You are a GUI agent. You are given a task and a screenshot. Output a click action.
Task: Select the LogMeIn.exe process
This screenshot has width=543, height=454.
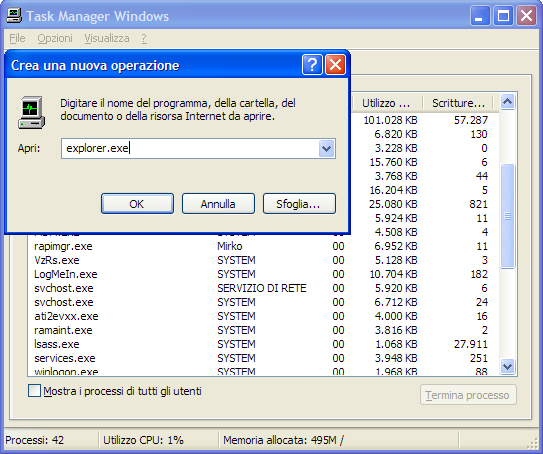click(x=262, y=274)
